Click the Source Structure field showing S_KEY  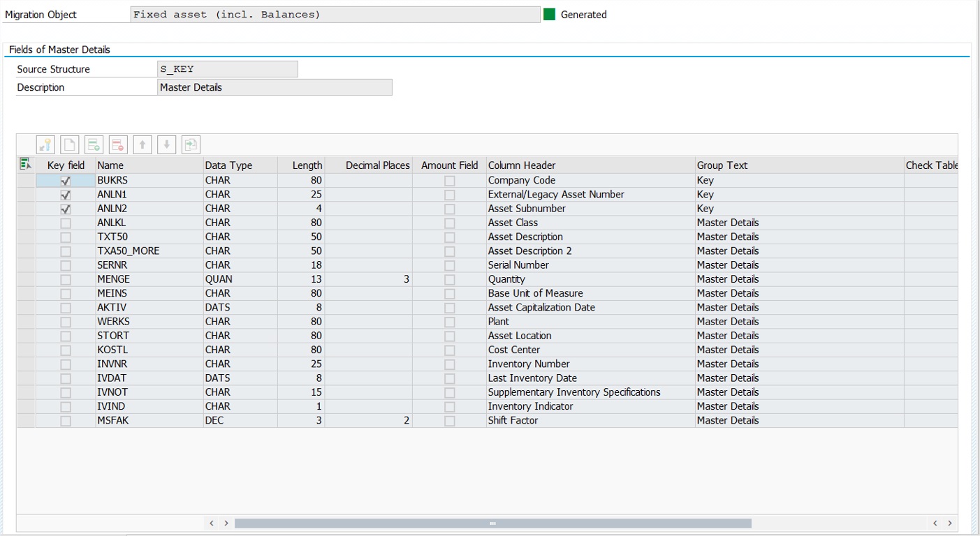227,68
